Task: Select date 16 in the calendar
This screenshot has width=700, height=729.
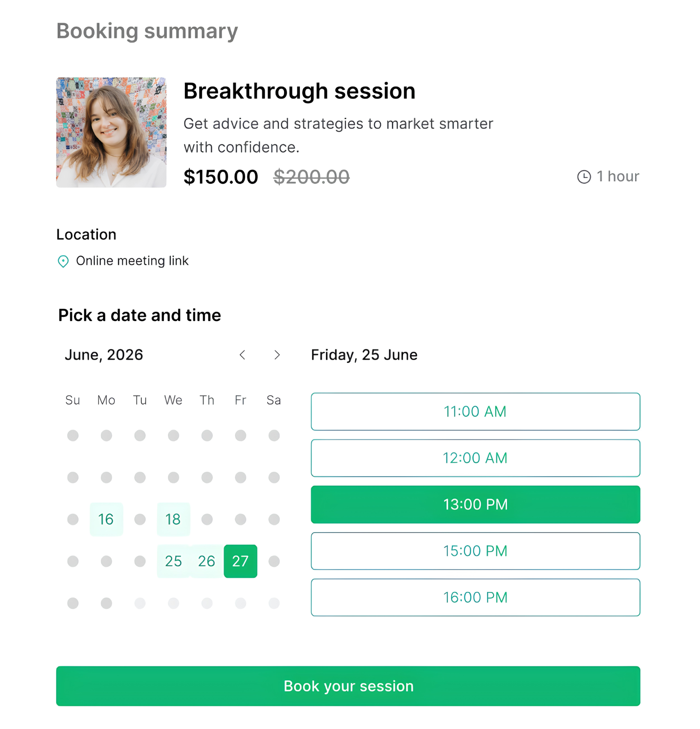Action: [x=106, y=520]
